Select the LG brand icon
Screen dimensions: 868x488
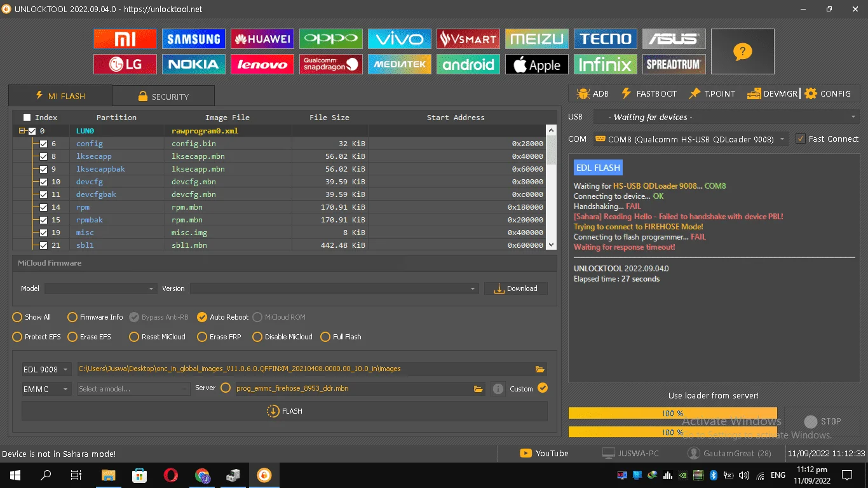(x=125, y=64)
